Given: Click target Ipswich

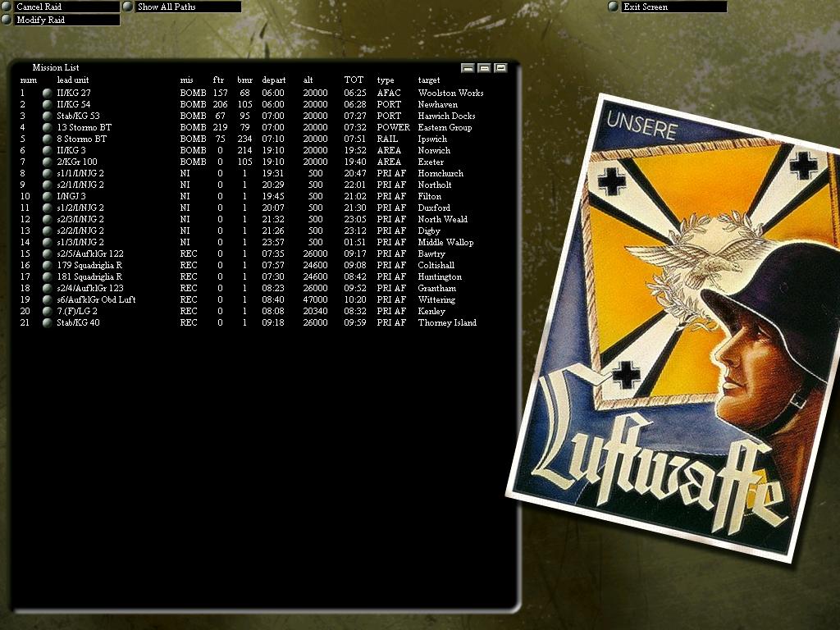Looking at the screenshot, I should point(432,139).
